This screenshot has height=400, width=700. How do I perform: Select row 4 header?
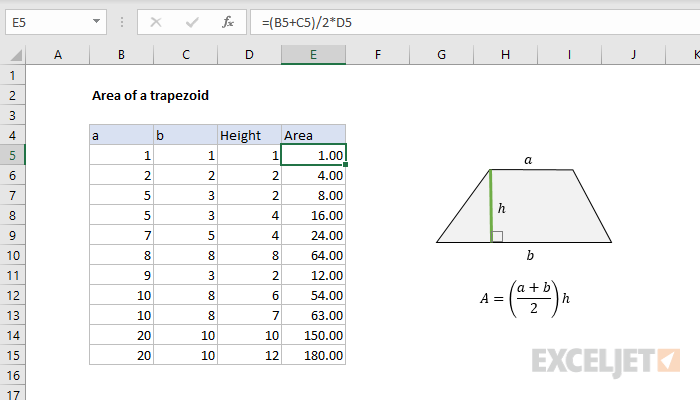click(x=12, y=135)
